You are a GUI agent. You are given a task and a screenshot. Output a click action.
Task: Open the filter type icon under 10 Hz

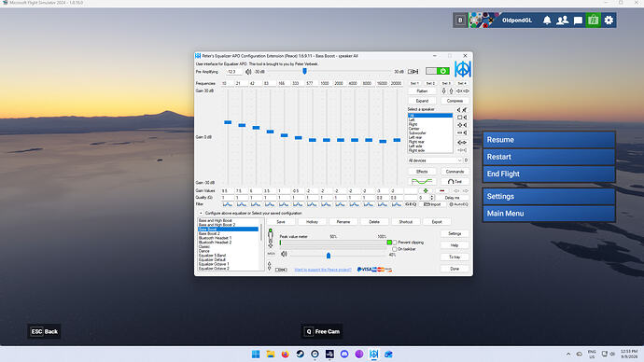228,204
